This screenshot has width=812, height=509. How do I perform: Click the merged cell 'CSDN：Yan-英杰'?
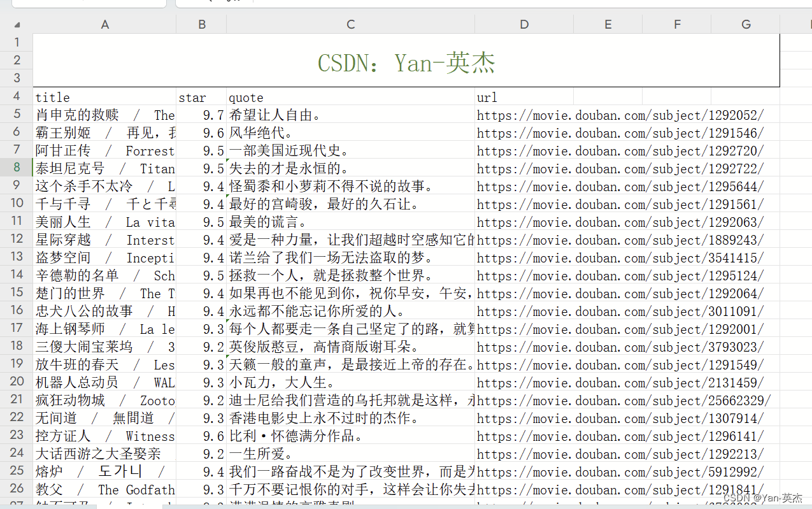click(406, 61)
